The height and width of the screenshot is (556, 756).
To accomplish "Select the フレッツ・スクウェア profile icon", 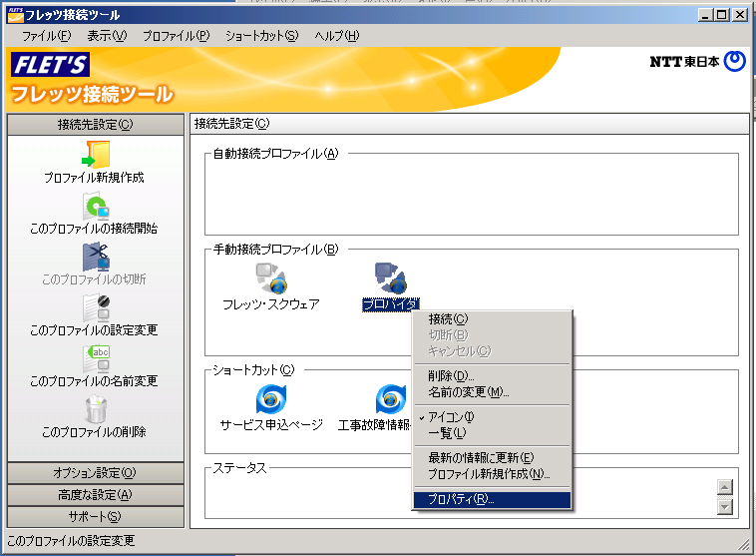I will [x=271, y=278].
